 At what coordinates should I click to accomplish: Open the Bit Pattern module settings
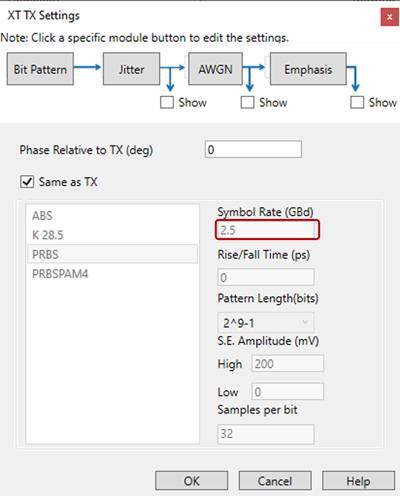click(x=40, y=69)
